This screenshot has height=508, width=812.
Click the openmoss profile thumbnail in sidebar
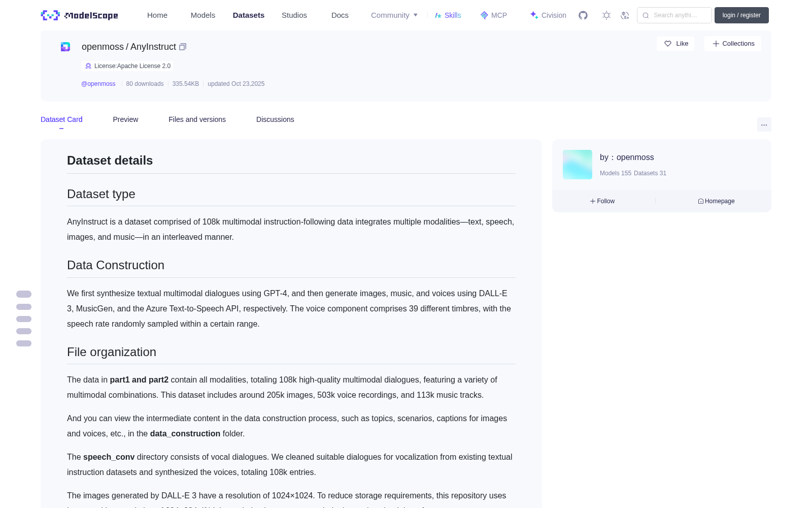[578, 165]
